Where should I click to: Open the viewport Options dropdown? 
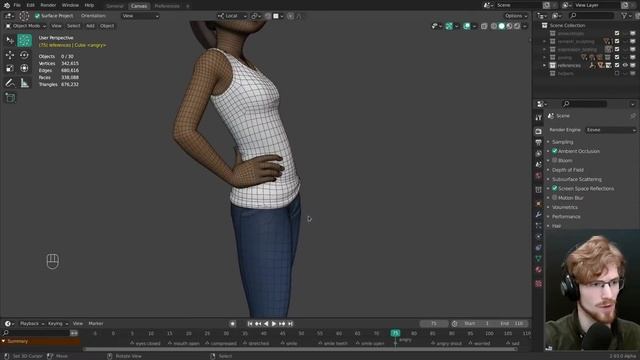[516, 16]
